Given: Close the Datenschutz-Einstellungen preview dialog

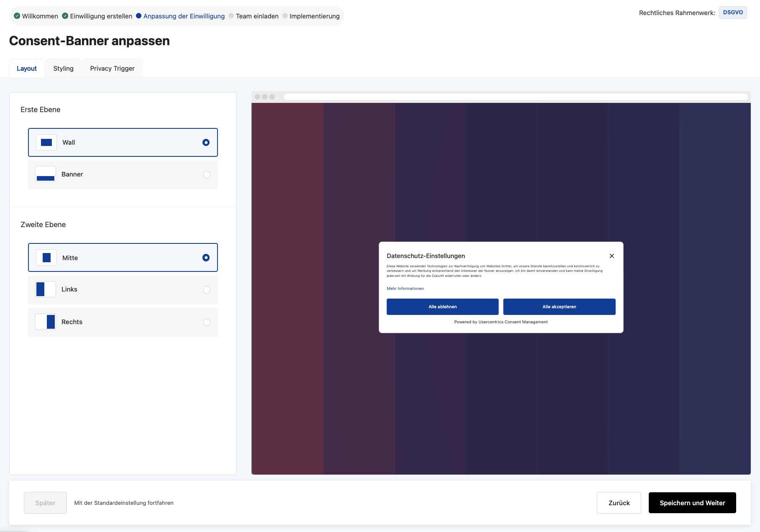Looking at the screenshot, I should 612,256.
